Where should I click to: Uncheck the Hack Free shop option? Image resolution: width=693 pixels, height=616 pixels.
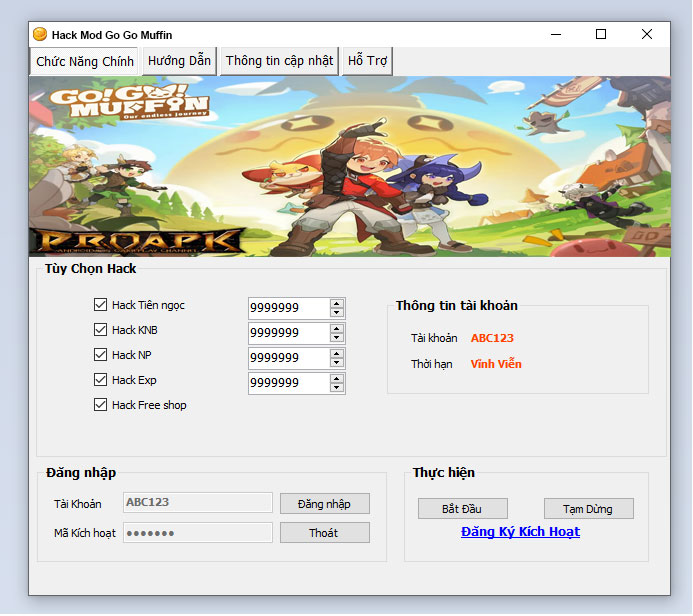(x=100, y=405)
